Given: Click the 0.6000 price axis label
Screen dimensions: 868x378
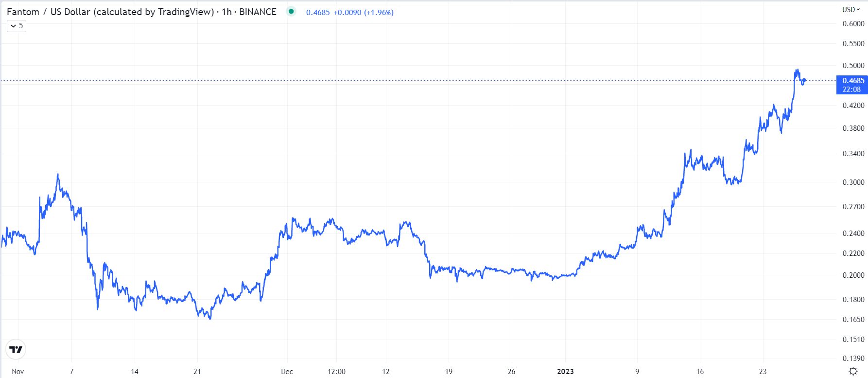Looking at the screenshot, I should [x=853, y=24].
